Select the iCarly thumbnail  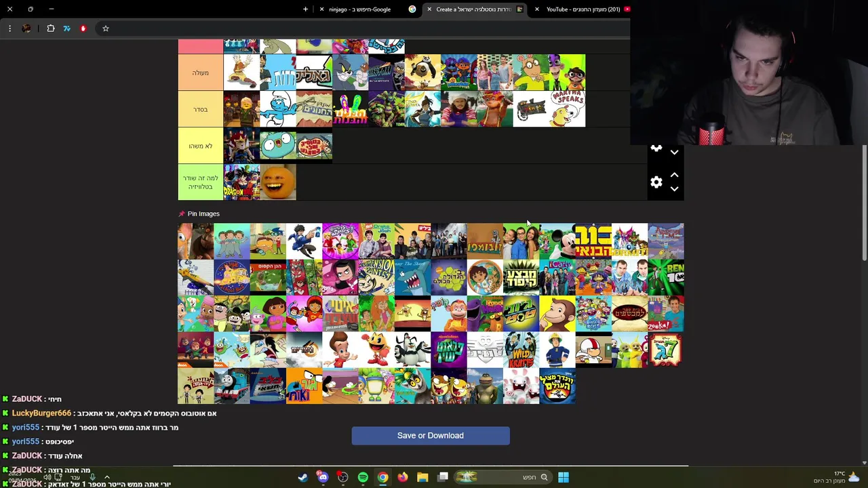(x=557, y=278)
